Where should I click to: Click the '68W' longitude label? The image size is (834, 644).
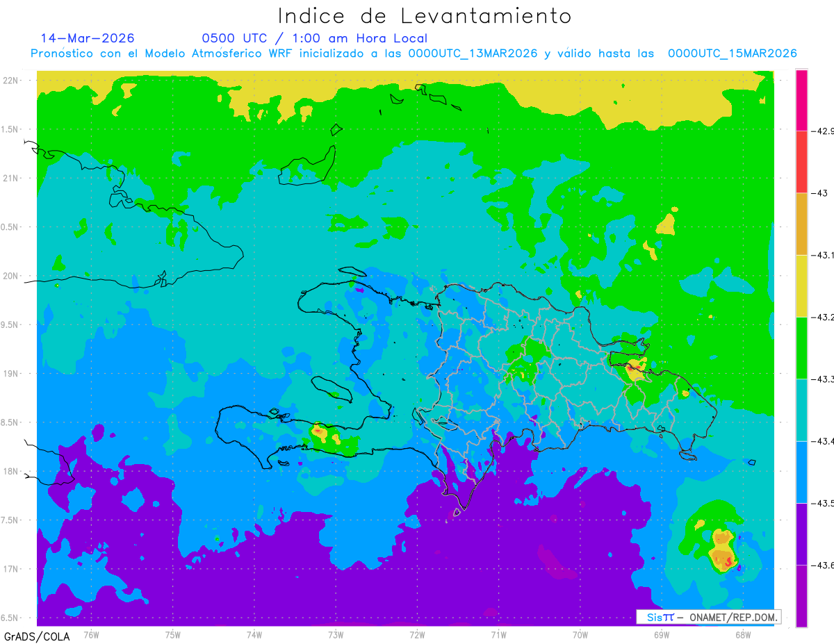click(x=743, y=635)
